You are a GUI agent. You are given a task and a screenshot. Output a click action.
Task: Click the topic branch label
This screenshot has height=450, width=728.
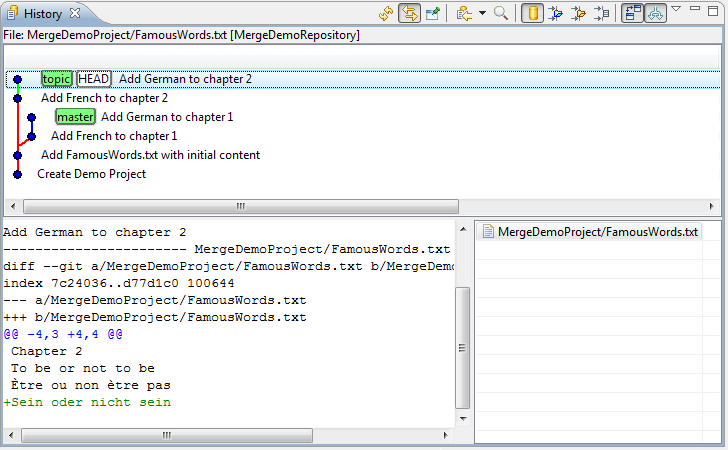(x=57, y=79)
